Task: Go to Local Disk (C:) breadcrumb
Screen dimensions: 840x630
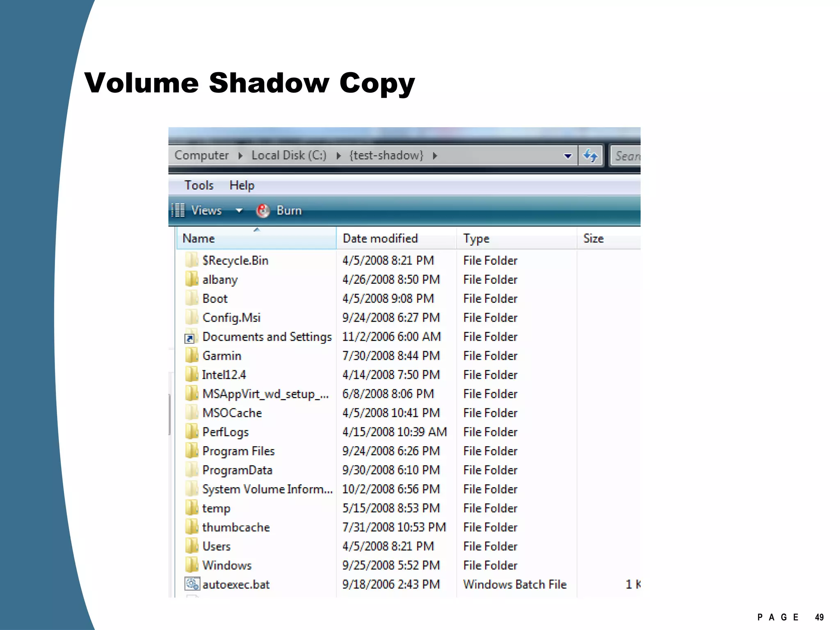Action: tap(289, 155)
